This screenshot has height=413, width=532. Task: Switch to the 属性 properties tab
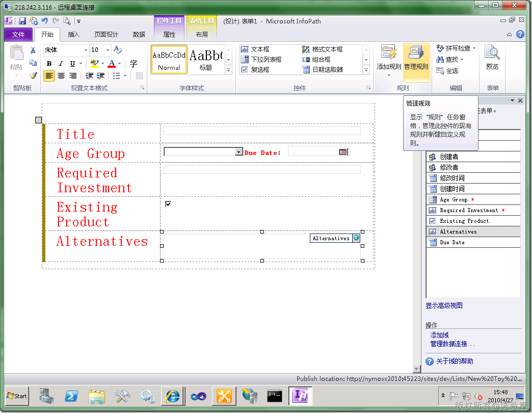169,34
